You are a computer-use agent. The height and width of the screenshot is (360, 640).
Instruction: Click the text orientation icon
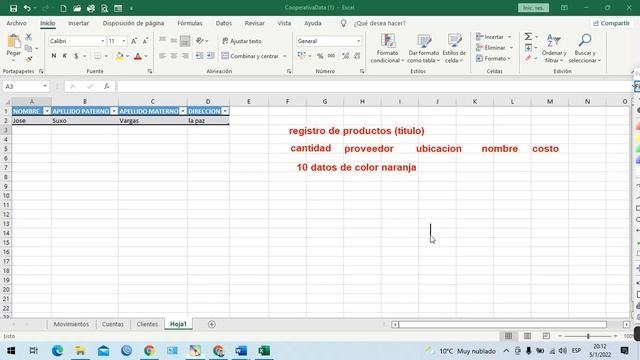(200, 41)
